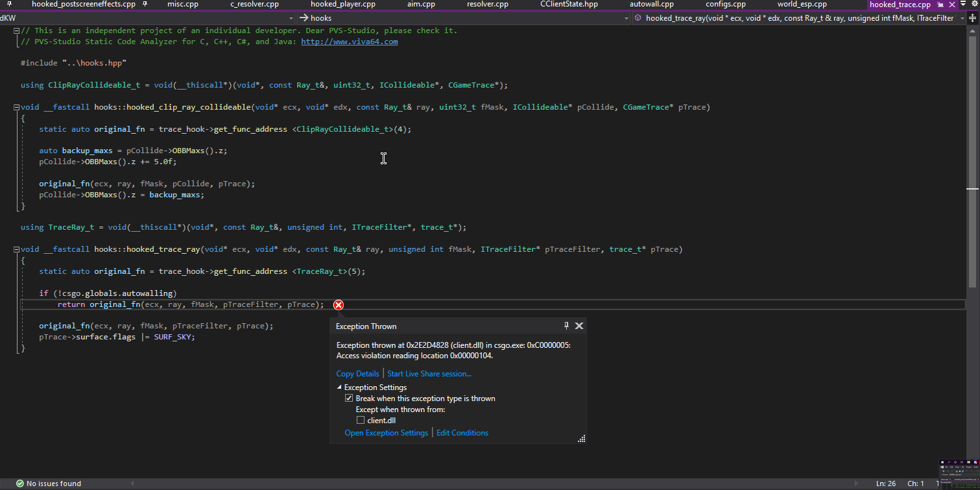Uncheck Break when this exception type is thrown

(349, 398)
